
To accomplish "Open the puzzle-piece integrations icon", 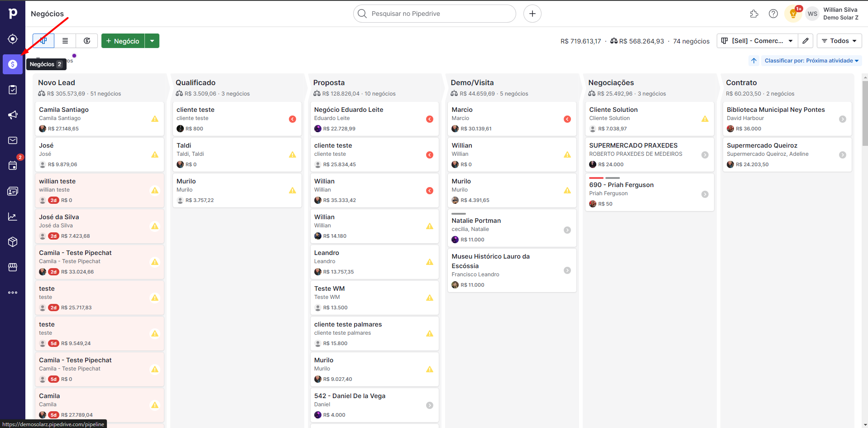I will point(754,14).
